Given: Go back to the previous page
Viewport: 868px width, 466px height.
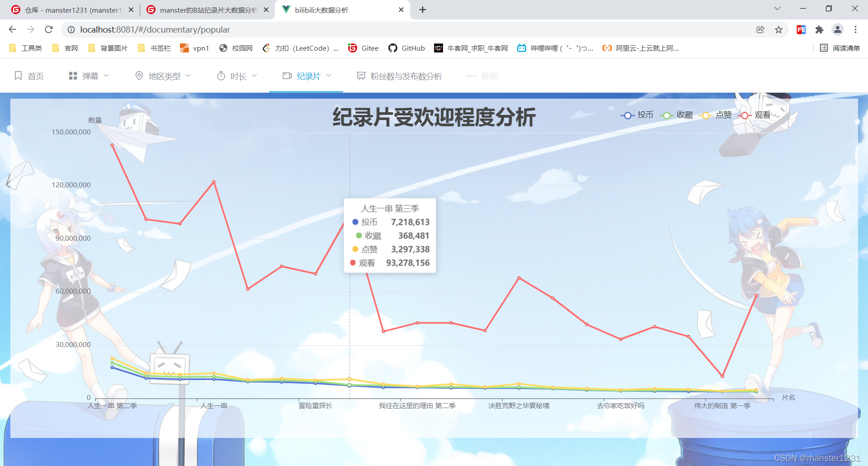Looking at the screenshot, I should [x=12, y=29].
